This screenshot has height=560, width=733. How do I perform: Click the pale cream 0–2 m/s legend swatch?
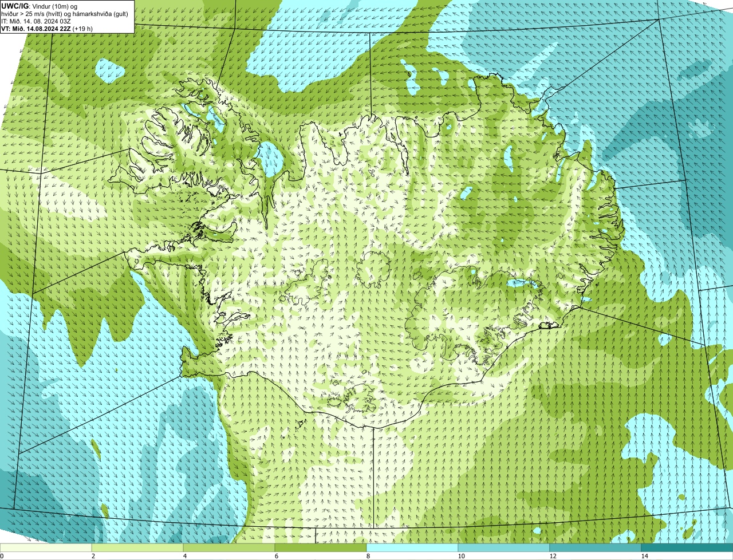(x=46, y=547)
